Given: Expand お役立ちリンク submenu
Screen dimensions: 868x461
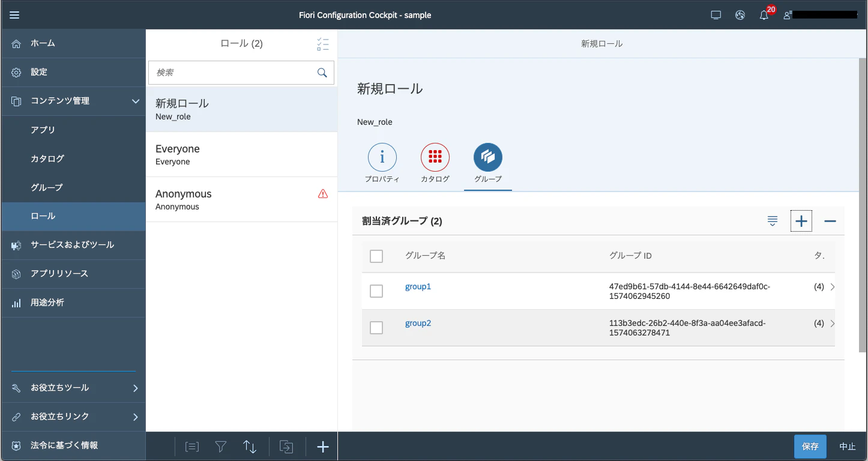Looking at the screenshot, I should 136,417.
